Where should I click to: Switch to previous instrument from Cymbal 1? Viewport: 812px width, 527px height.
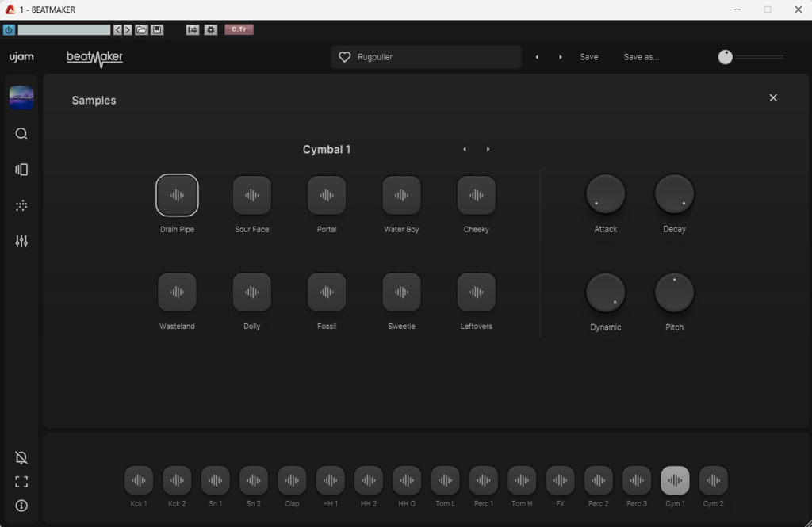coord(465,149)
